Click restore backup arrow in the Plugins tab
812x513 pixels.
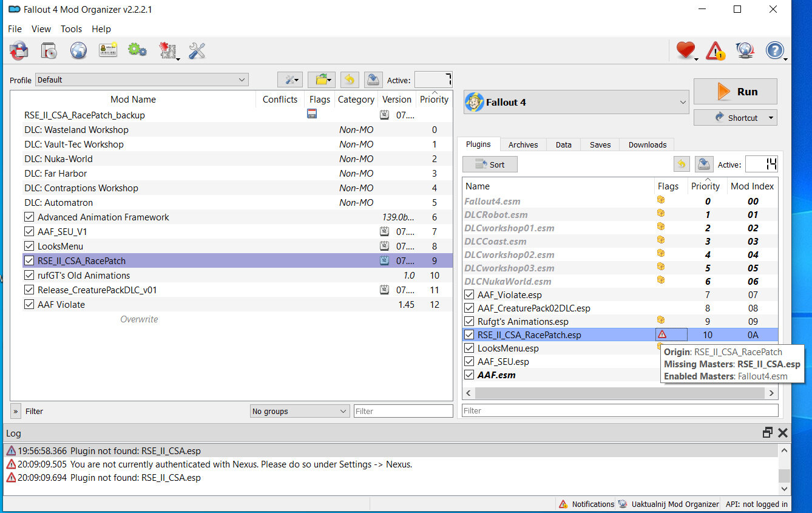click(682, 164)
